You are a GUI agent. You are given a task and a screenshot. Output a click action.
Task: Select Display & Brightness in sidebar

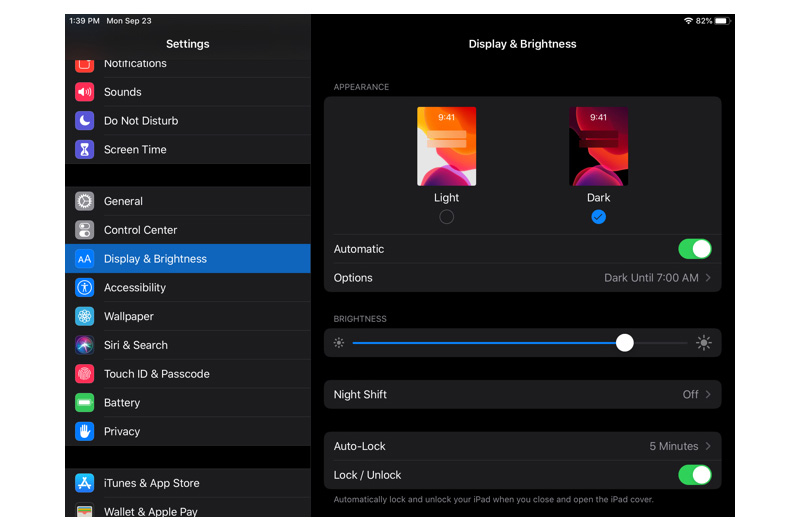point(188,259)
